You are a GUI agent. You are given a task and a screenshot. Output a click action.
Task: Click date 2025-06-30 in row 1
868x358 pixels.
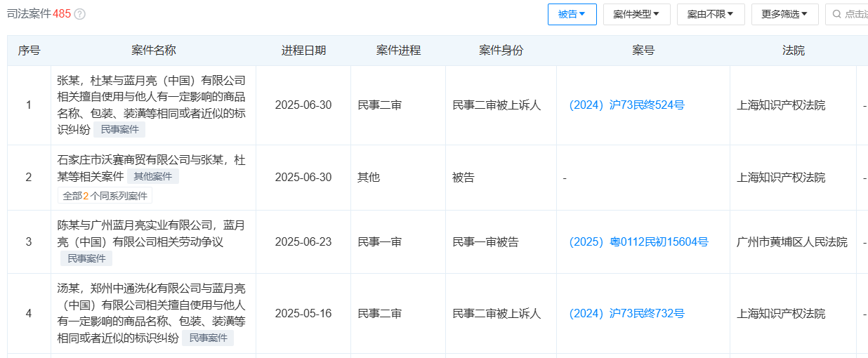tap(303, 105)
